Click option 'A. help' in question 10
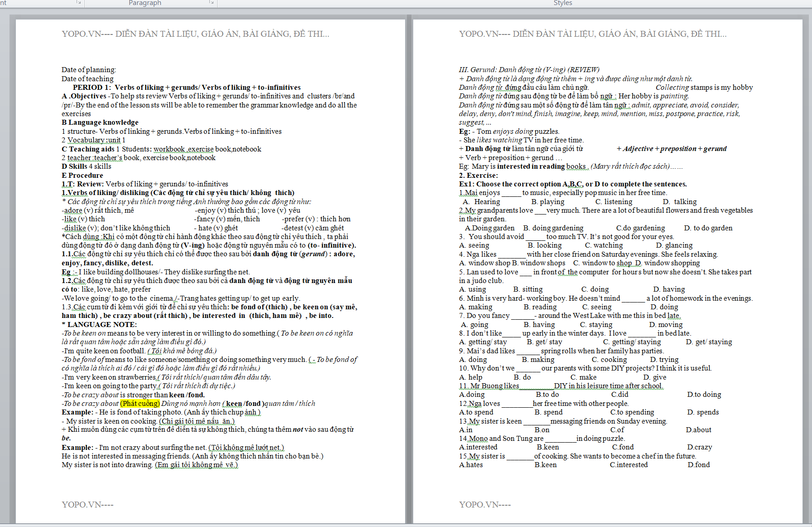812x527 pixels. pos(471,377)
